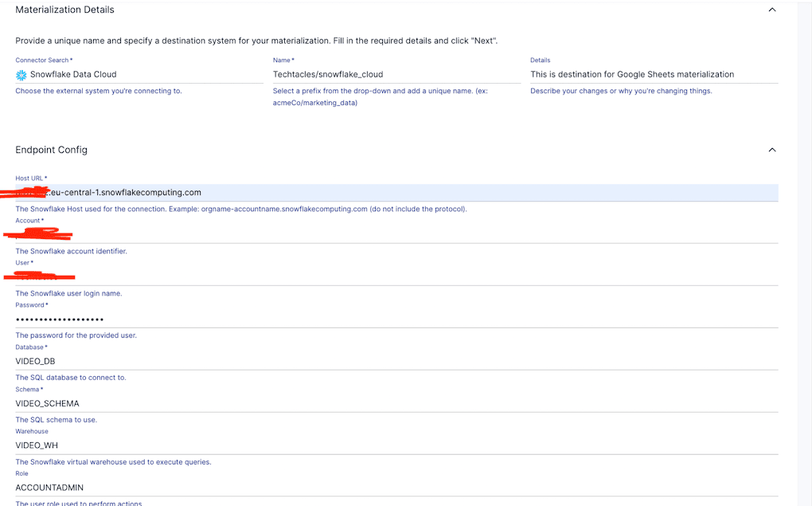Click the Name prefix helper text below Name

click(x=392, y=96)
